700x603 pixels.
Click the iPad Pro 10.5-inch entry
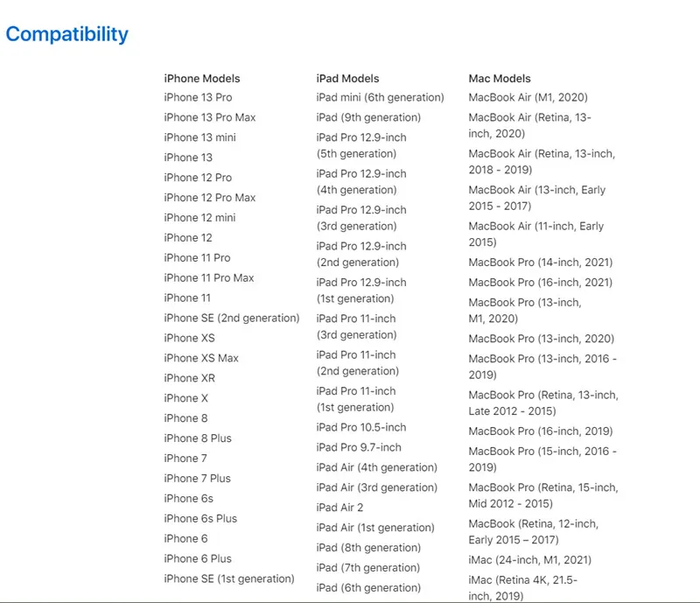pyautogui.click(x=361, y=427)
